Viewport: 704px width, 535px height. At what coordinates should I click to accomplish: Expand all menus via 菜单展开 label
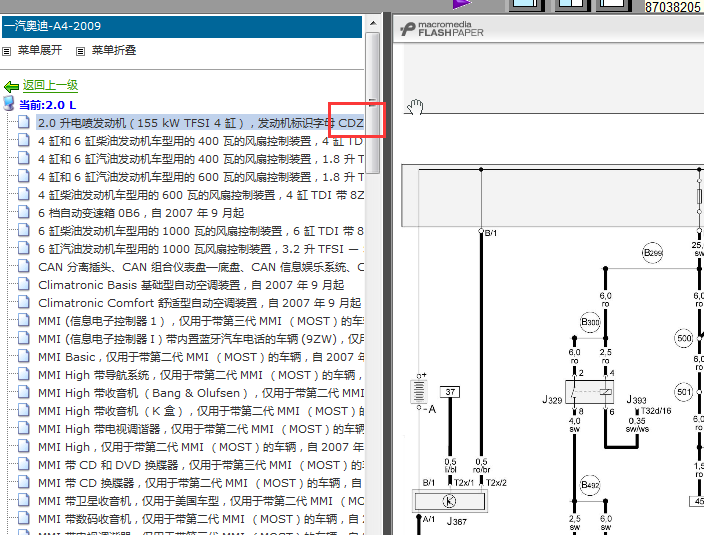tap(40, 50)
